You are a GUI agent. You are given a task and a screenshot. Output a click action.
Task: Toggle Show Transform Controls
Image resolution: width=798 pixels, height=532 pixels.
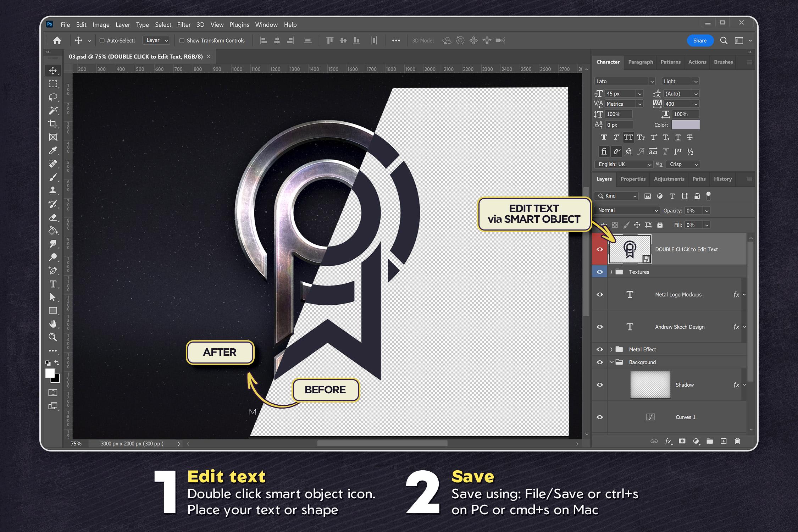pyautogui.click(x=181, y=40)
